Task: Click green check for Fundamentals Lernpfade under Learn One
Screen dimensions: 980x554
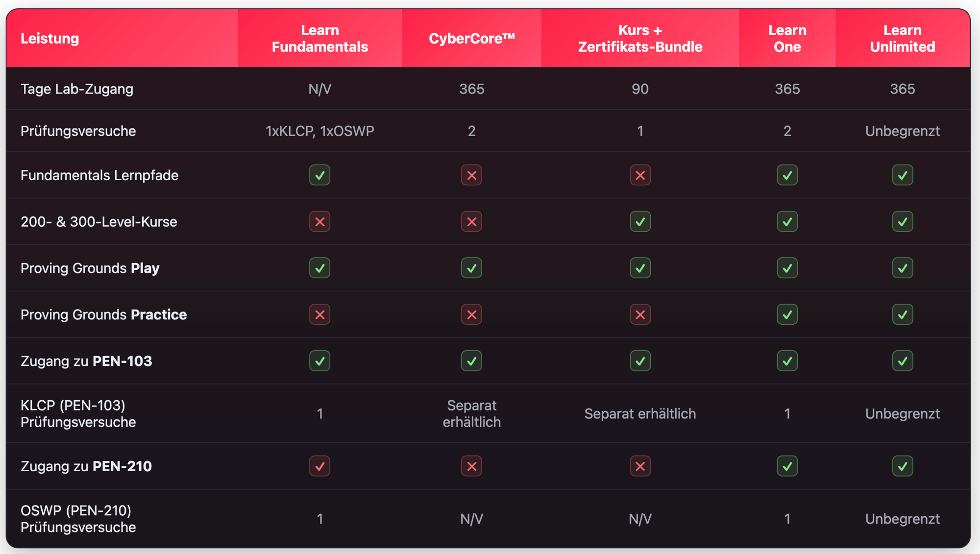Action: click(x=787, y=175)
